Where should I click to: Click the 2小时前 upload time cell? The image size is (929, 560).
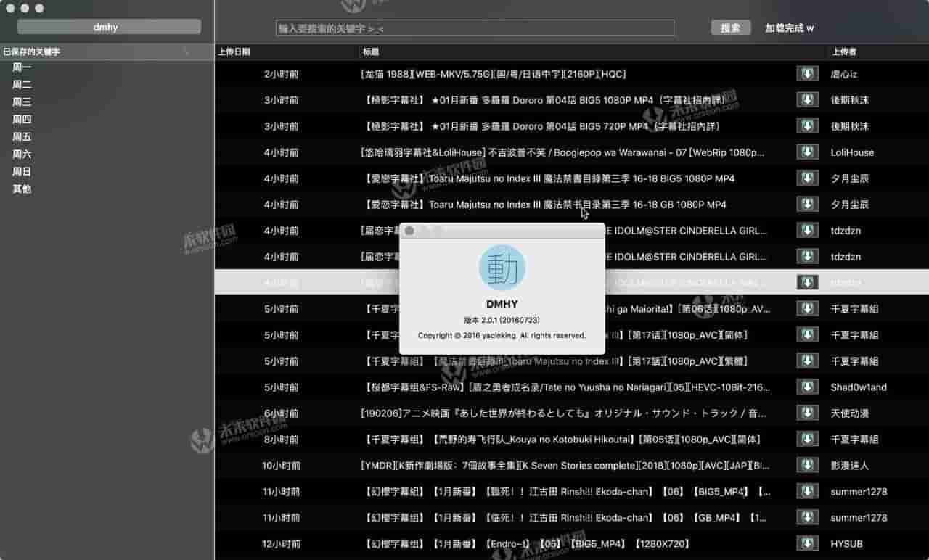282,74
